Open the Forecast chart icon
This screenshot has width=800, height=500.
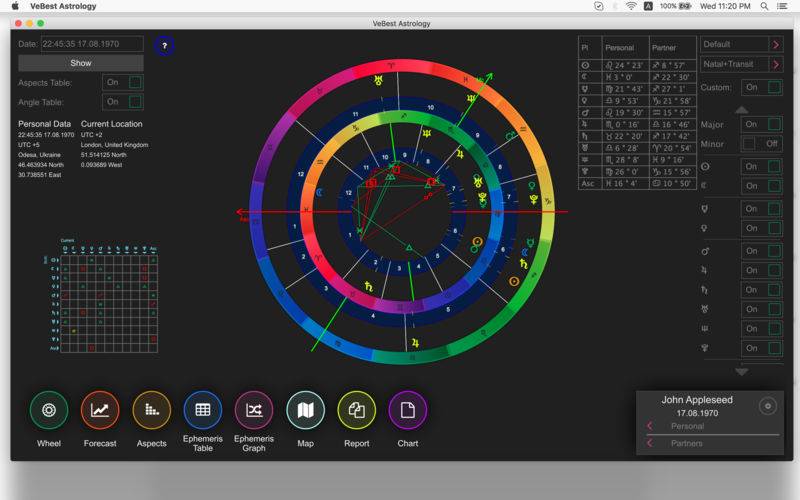[x=100, y=410]
